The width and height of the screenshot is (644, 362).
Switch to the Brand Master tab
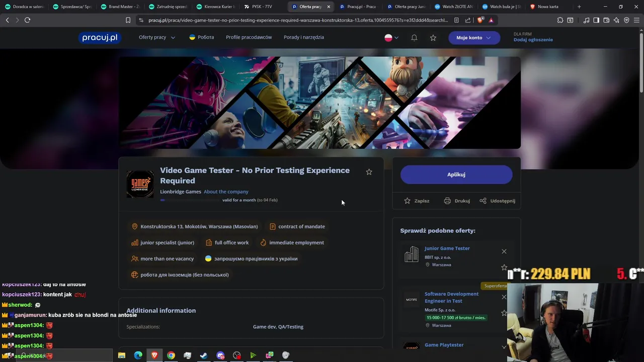(x=120, y=7)
